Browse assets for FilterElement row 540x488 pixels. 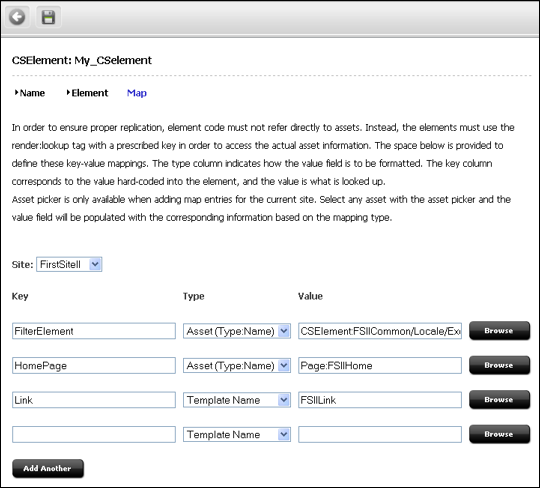coord(499,331)
